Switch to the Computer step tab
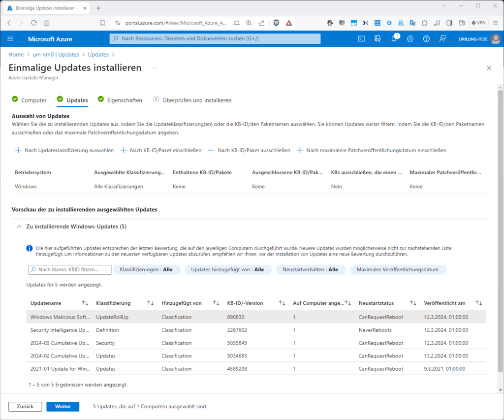 pyautogui.click(x=29, y=100)
